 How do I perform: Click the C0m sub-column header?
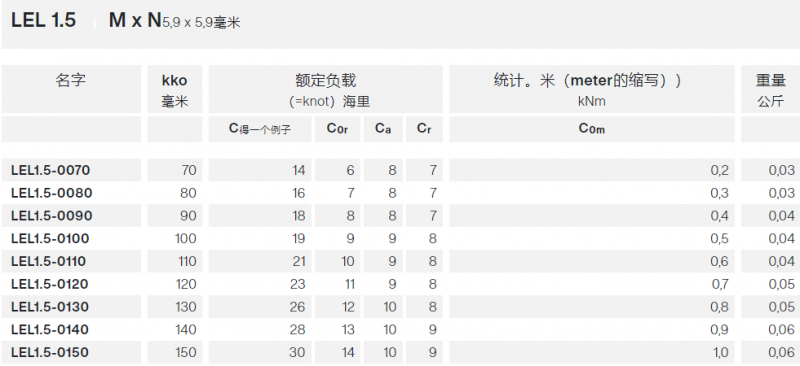(592, 129)
